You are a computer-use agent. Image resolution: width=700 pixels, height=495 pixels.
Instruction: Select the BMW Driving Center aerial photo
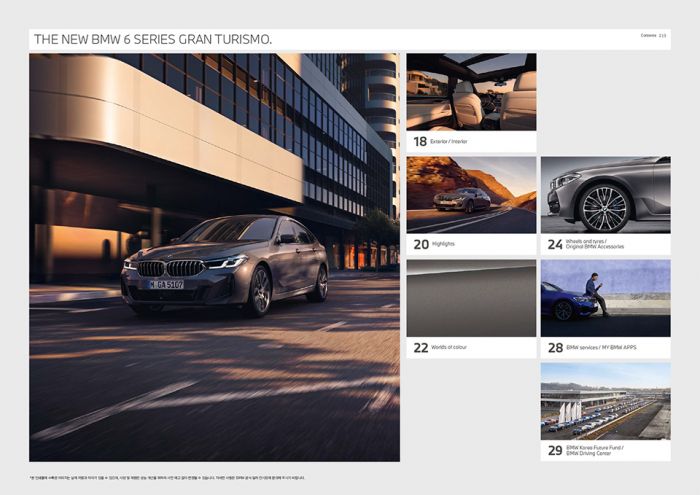(x=605, y=401)
